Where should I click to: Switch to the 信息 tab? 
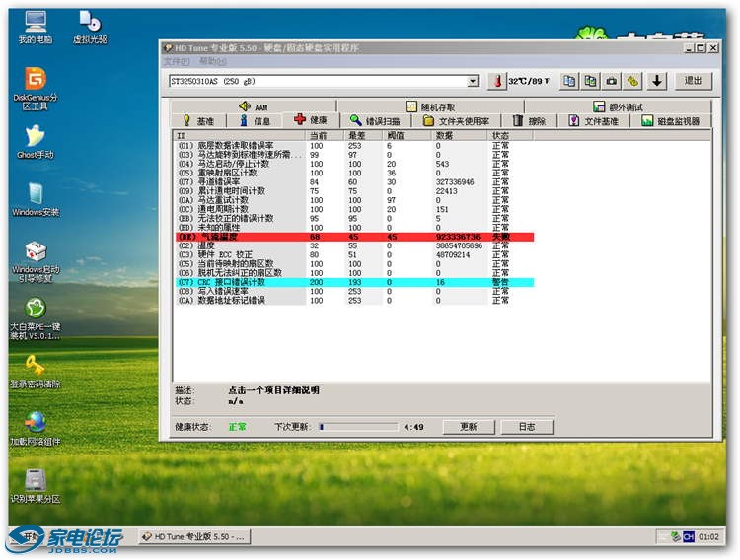point(255,121)
